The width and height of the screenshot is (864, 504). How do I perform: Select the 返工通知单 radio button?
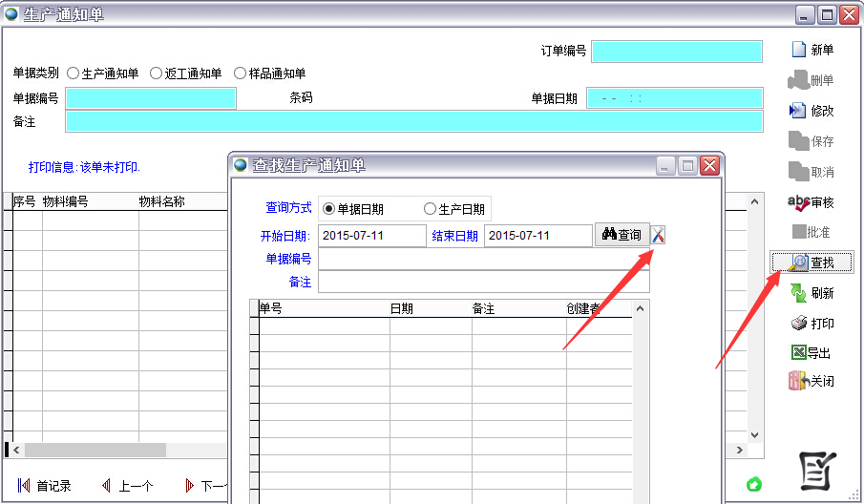(x=157, y=73)
